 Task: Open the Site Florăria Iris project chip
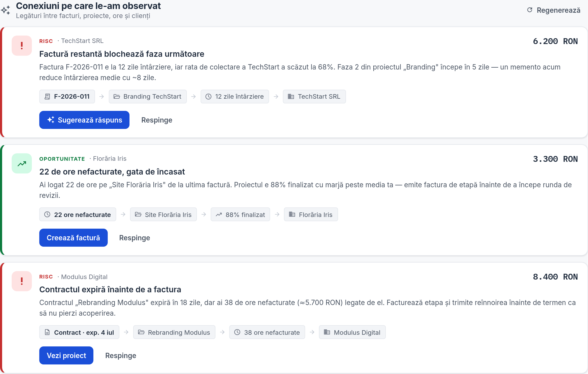tap(163, 214)
